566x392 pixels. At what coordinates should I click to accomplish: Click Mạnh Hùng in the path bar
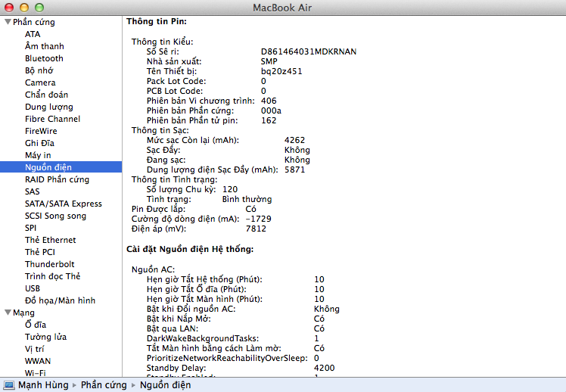coord(42,385)
